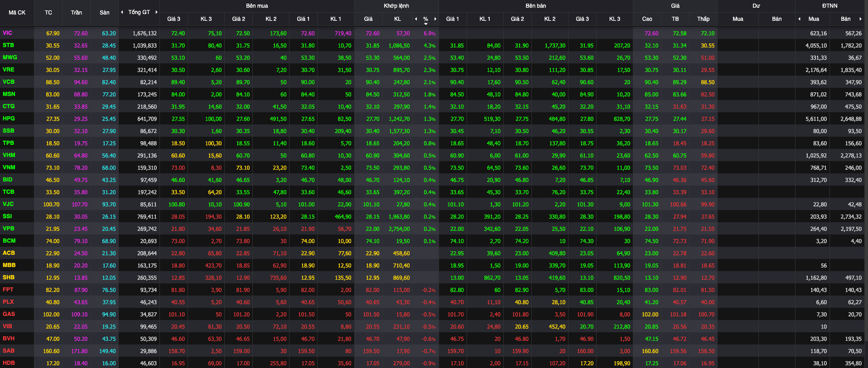Click the Dư group header

(x=756, y=6)
